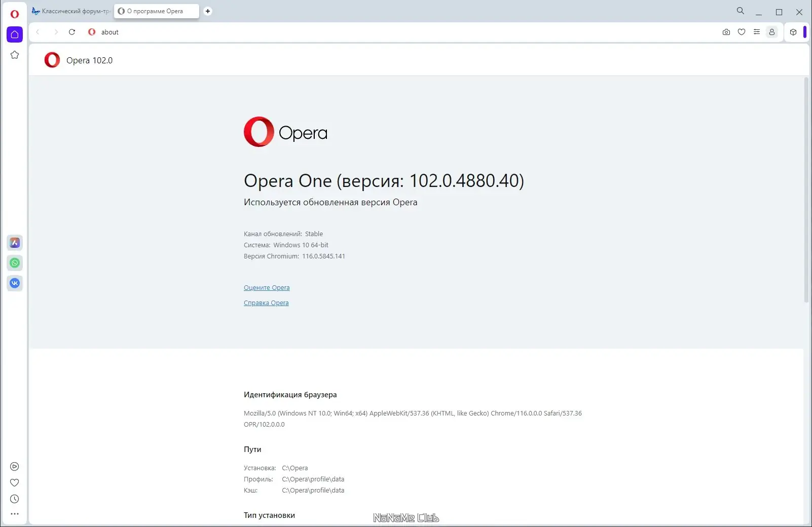Open the tab search magnifier icon
Viewport: 812px width, 527px height.
741,11
